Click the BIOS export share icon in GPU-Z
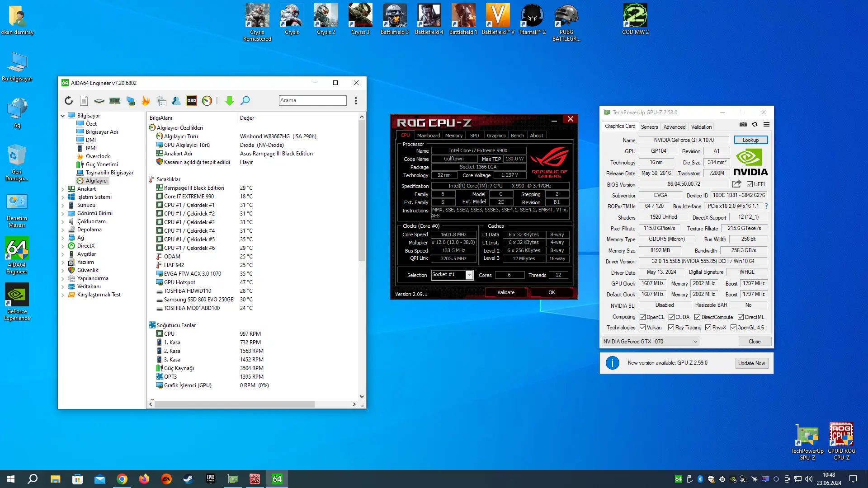This screenshot has width=868, height=488. click(736, 184)
